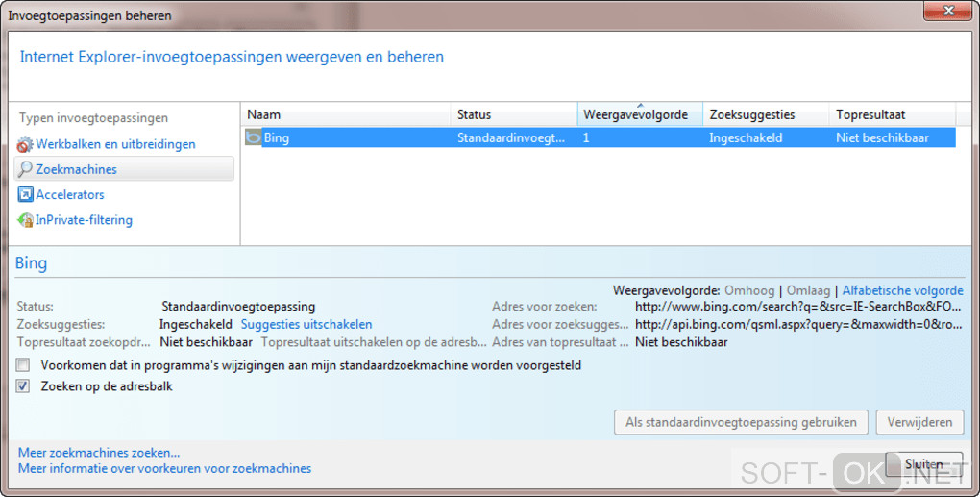Click the bing.com/search address text
The width and height of the screenshot is (980, 497).
pos(798,307)
